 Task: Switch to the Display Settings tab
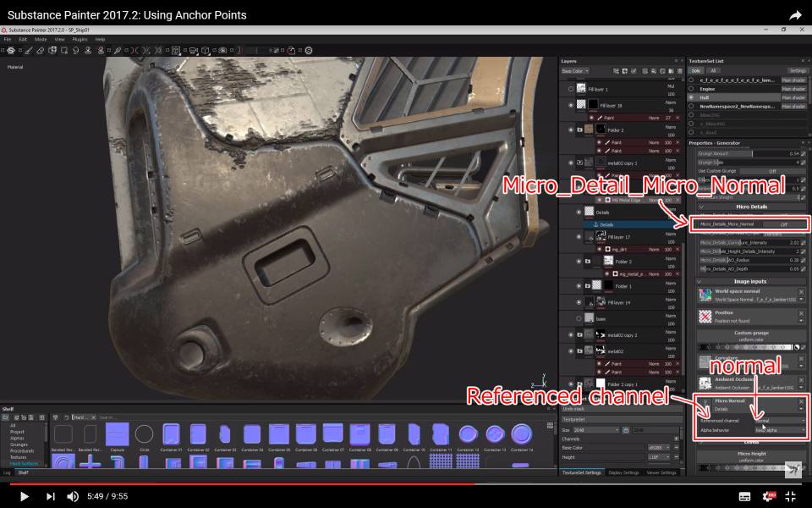[x=623, y=472]
